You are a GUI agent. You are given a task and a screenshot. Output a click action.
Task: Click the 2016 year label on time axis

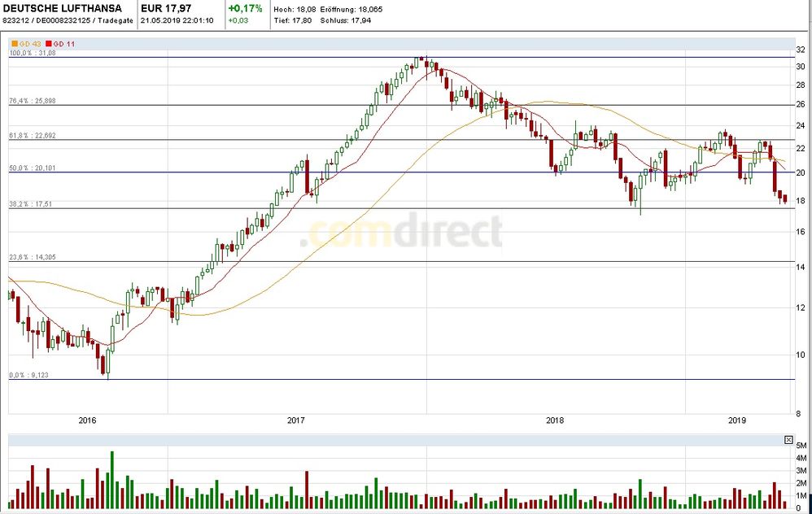point(87,420)
